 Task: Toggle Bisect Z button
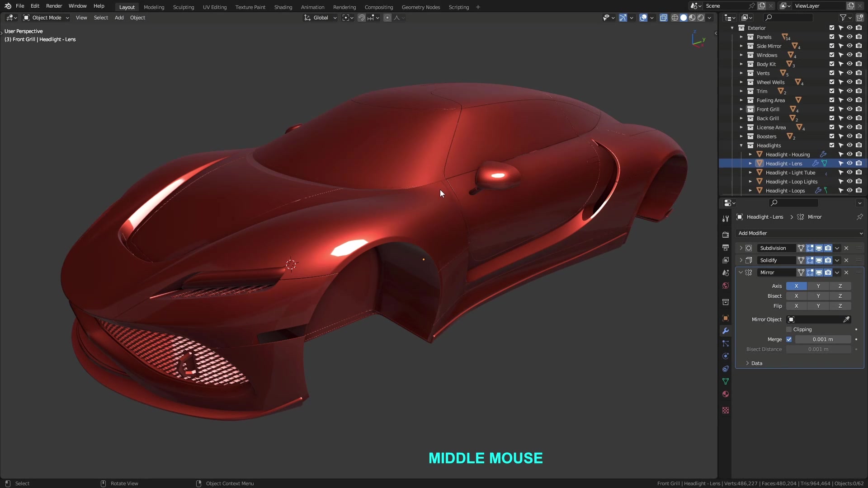click(840, 296)
